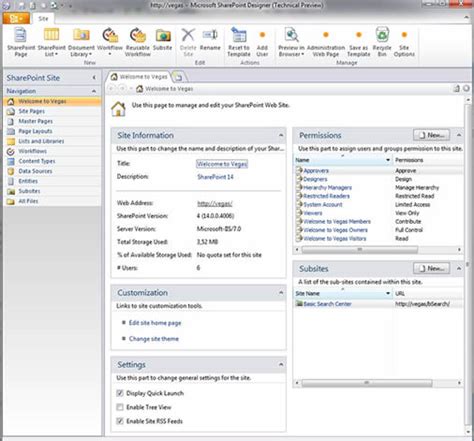Click Permissions list horizontal scrollbar
This screenshot has height=441, width=474.
pos(359,249)
